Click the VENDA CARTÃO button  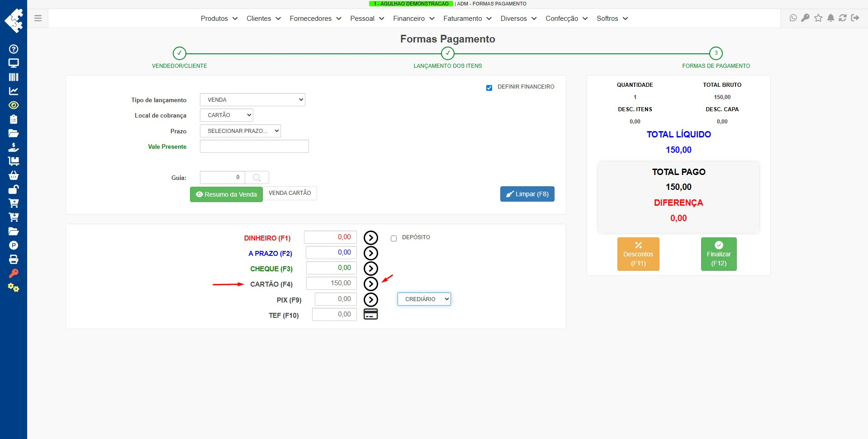pyautogui.click(x=290, y=193)
